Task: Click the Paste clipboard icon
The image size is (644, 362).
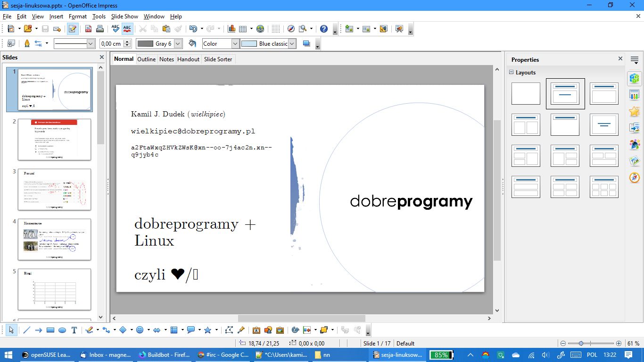Action: [x=166, y=29]
